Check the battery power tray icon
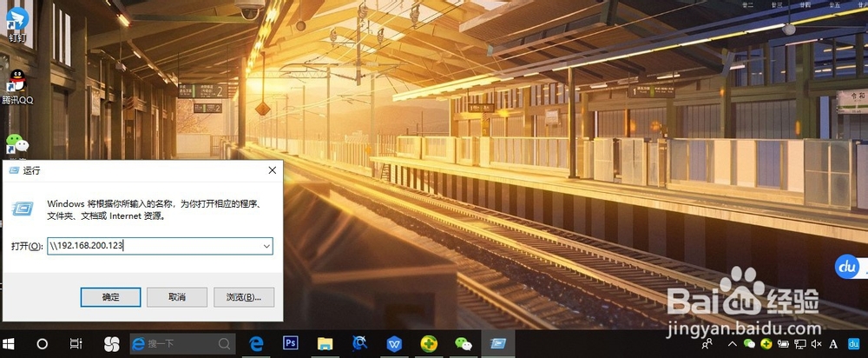The height and width of the screenshot is (358, 868). pos(783,344)
